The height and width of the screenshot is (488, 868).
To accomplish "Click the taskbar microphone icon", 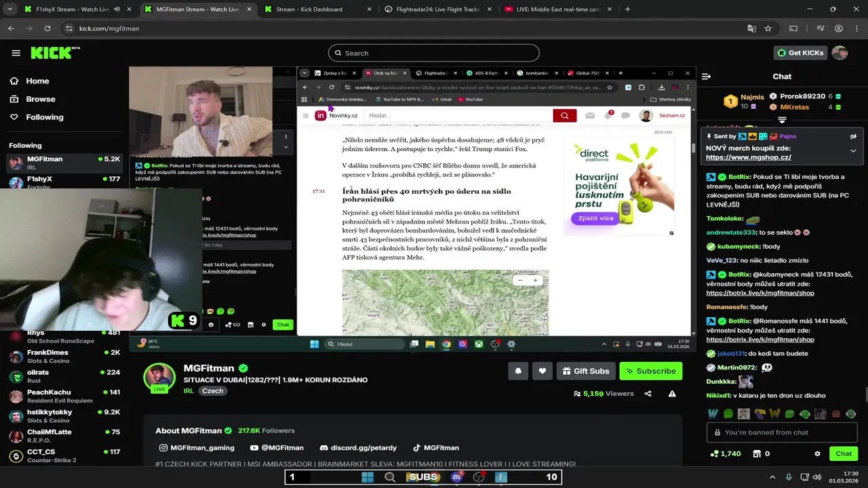I will click(x=789, y=477).
